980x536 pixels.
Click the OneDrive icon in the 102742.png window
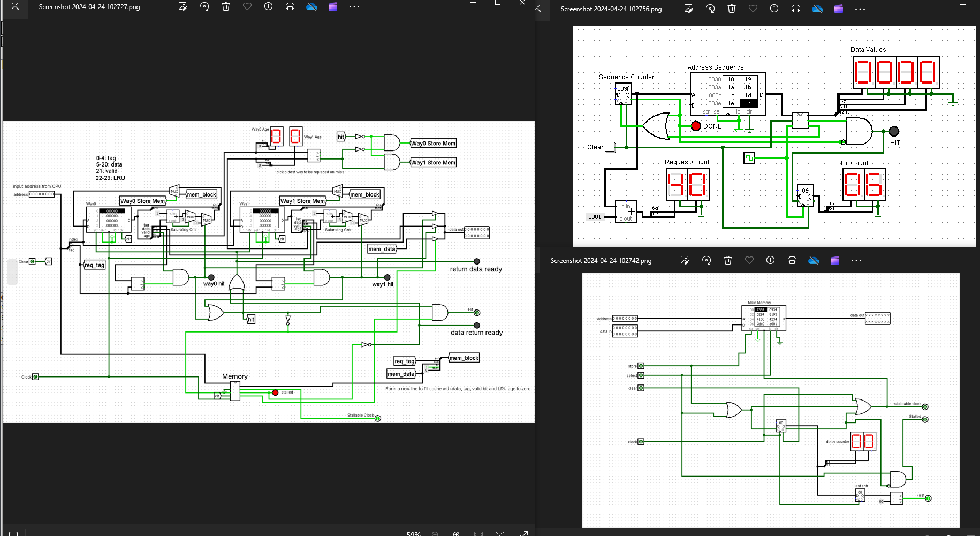pyautogui.click(x=814, y=261)
